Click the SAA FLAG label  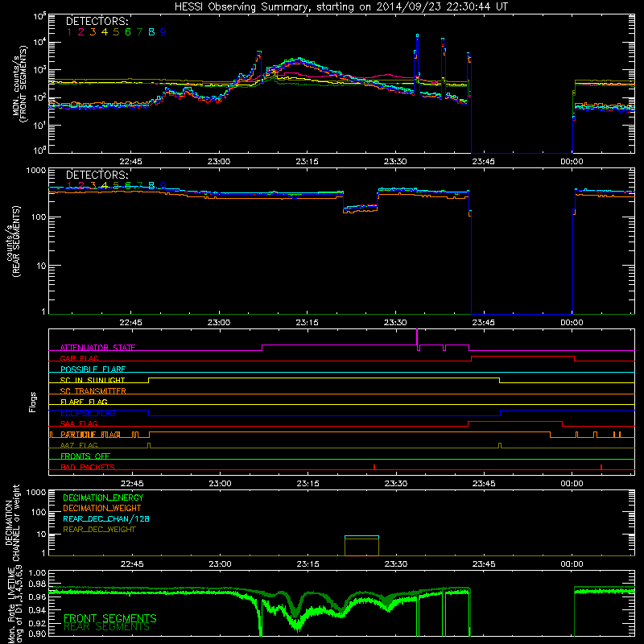coord(79,423)
